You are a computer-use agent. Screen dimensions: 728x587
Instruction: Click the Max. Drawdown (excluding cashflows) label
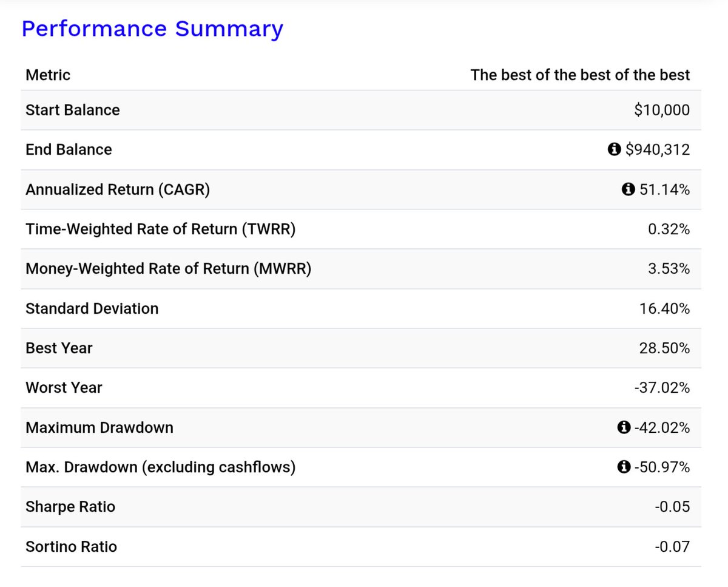pyautogui.click(x=161, y=467)
